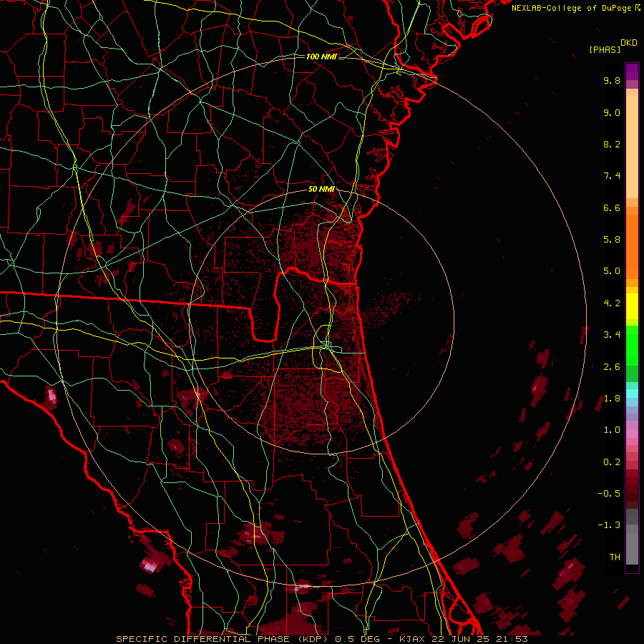
Task: Click the 5.8 scale value
Action: point(612,240)
